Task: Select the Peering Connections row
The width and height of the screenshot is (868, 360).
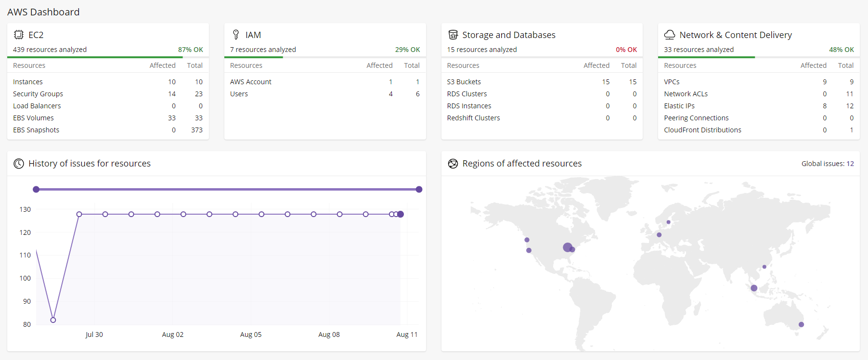Action: [x=759, y=118]
